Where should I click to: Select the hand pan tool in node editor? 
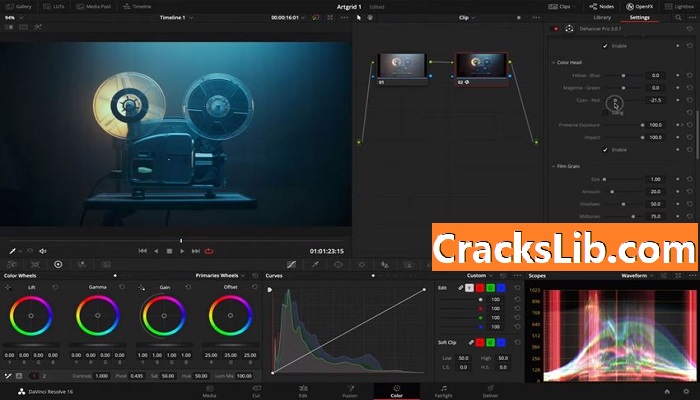[370, 17]
